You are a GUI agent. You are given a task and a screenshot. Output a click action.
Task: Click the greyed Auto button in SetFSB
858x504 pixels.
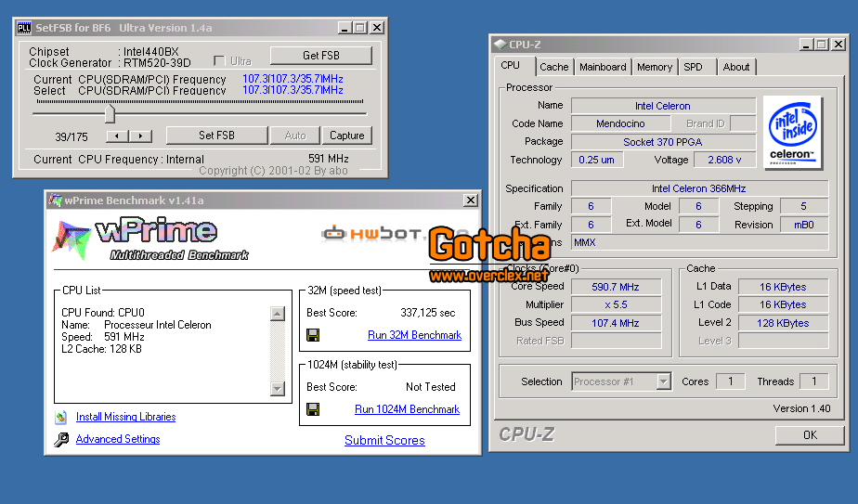[x=295, y=136]
